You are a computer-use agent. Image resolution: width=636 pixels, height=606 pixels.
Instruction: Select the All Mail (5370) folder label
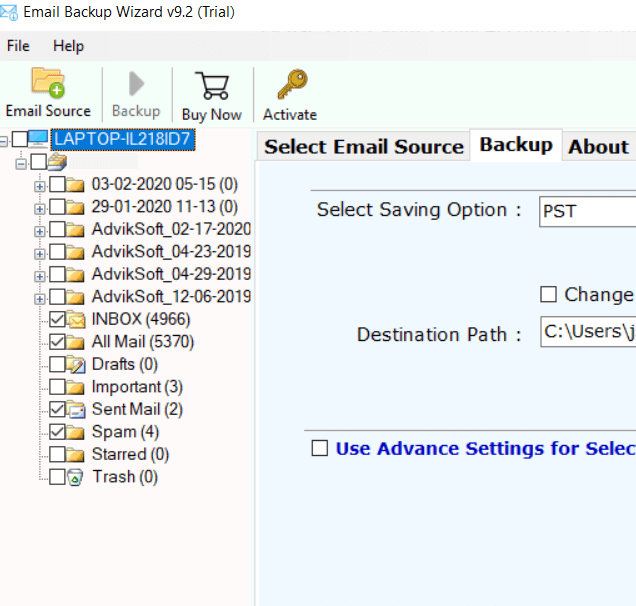tap(143, 342)
